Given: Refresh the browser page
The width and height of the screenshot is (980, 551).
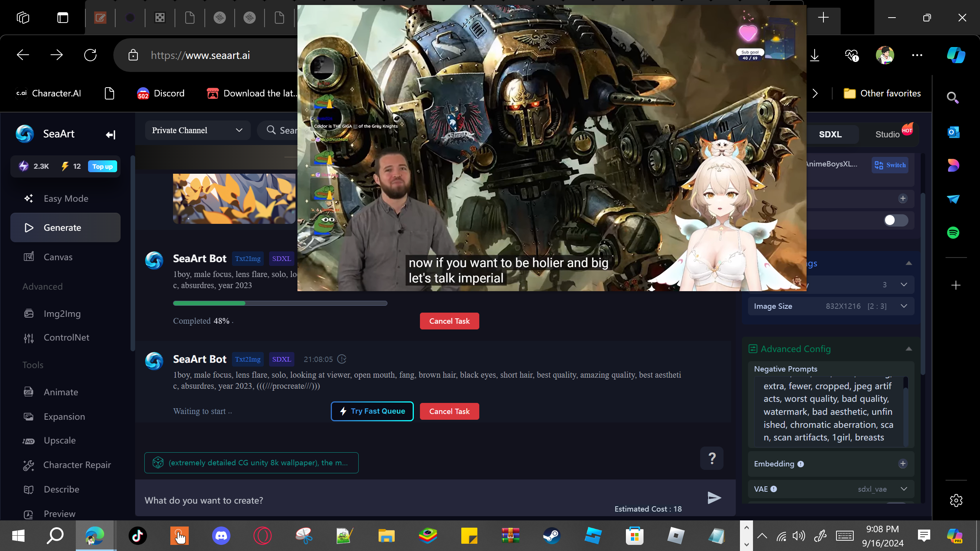Looking at the screenshot, I should (x=90, y=55).
